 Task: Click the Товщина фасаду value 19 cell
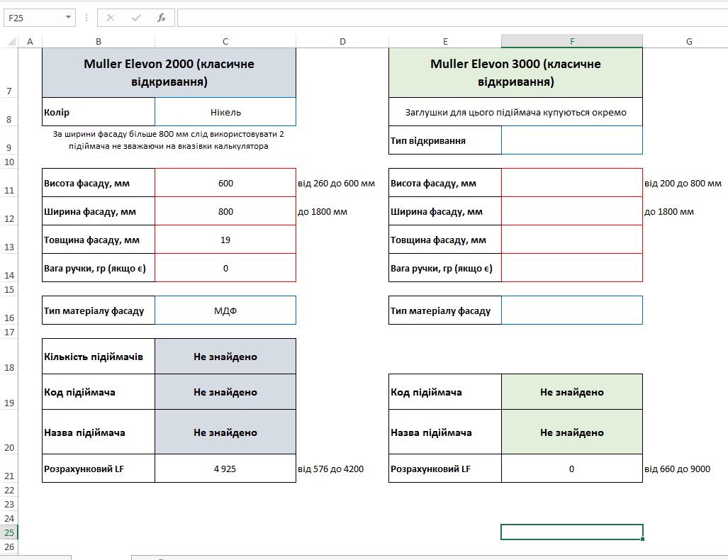(225, 240)
